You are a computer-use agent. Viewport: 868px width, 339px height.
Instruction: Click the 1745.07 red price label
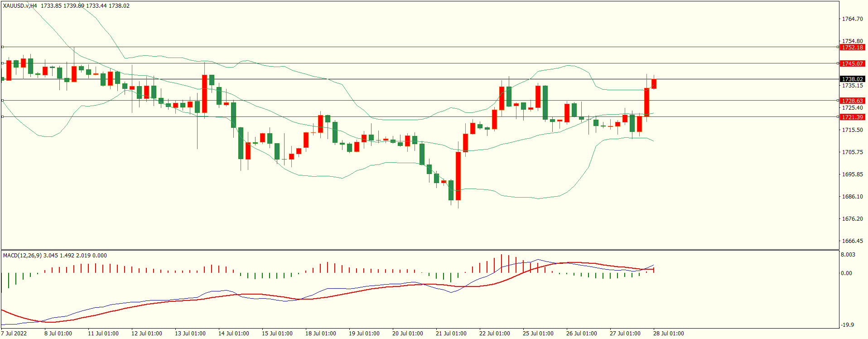852,64
